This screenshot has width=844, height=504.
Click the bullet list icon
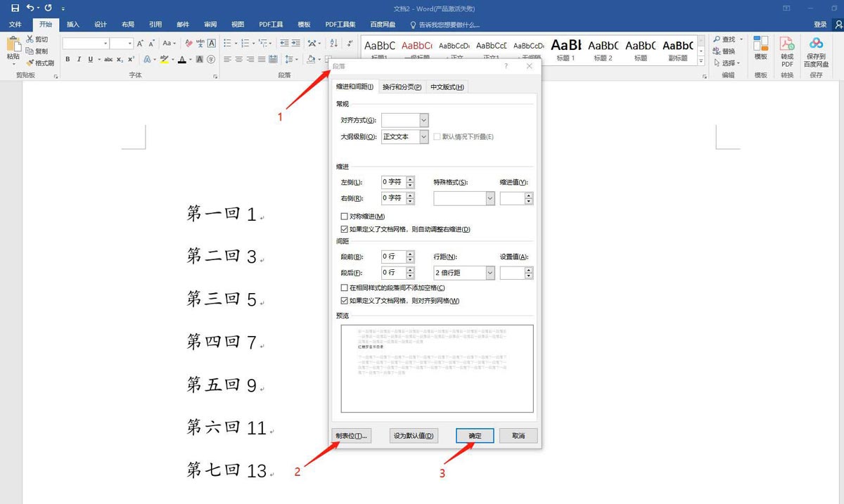tap(228, 44)
